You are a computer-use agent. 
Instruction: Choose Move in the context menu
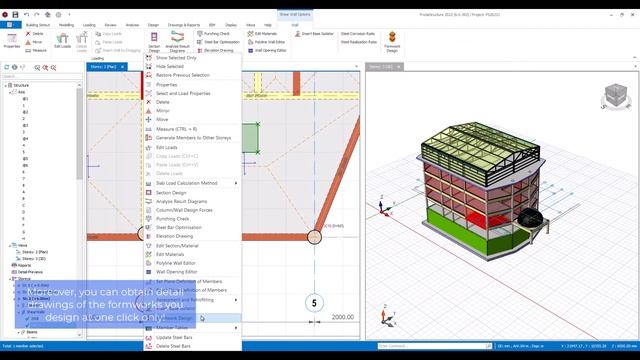192,120
